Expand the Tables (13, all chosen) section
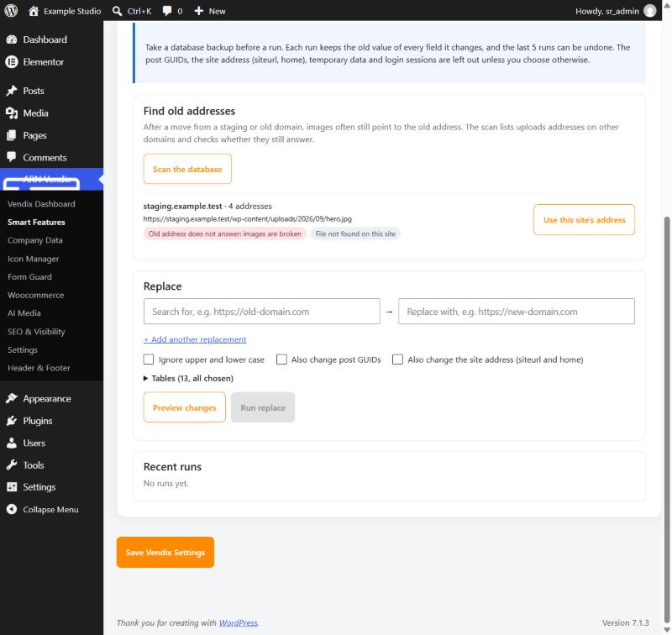The height and width of the screenshot is (635, 672). coord(188,378)
